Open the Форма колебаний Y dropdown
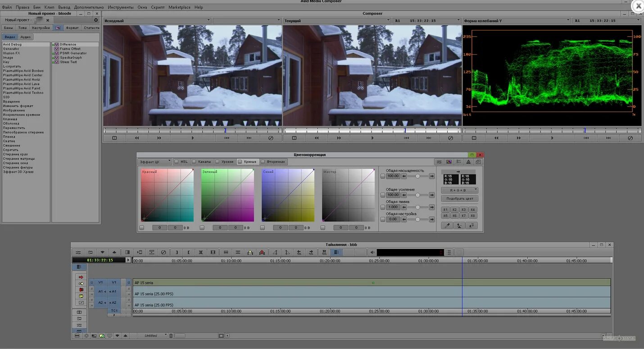The height and width of the screenshot is (349, 644). tap(517, 21)
